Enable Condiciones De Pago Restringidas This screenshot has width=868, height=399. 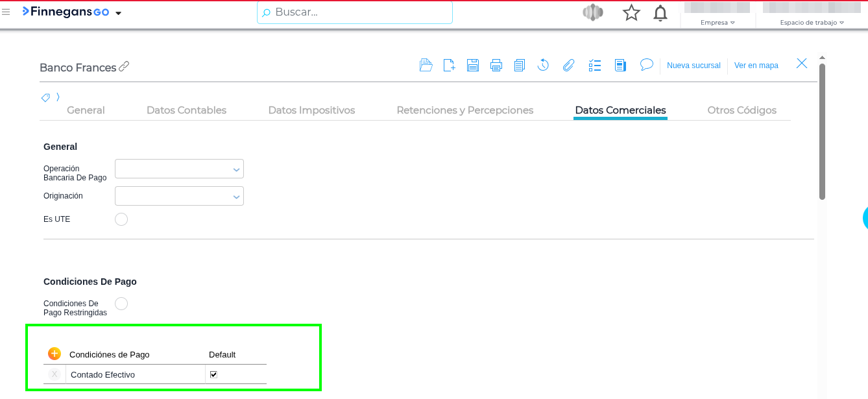(x=121, y=304)
